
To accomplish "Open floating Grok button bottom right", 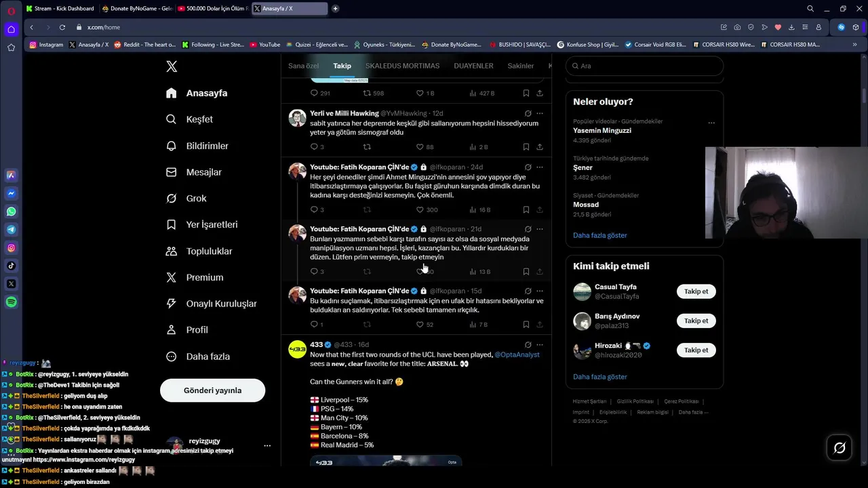I will click(840, 448).
